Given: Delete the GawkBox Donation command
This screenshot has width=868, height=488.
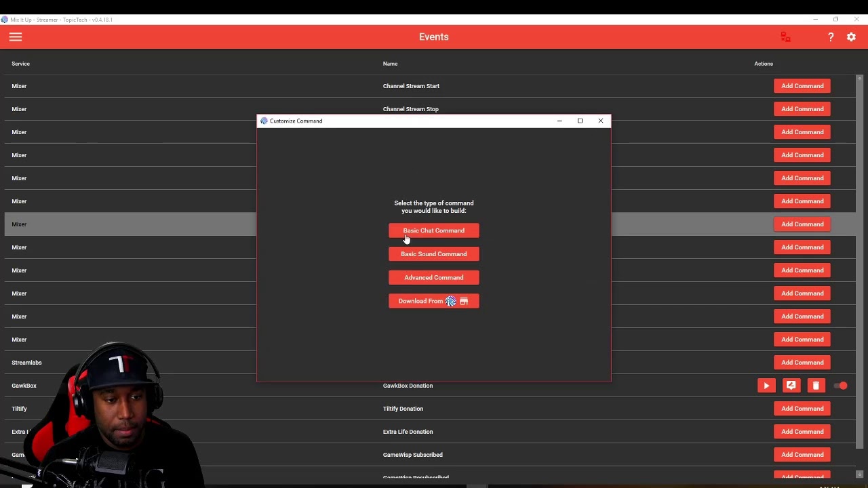Looking at the screenshot, I should 816,386.
